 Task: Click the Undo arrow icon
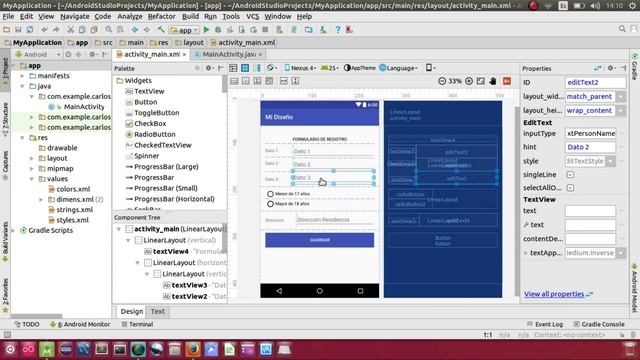(44, 29)
